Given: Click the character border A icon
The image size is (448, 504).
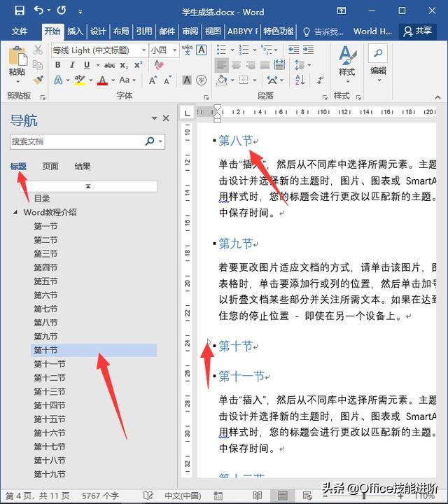Looking at the screenshot, I should pos(202,50).
